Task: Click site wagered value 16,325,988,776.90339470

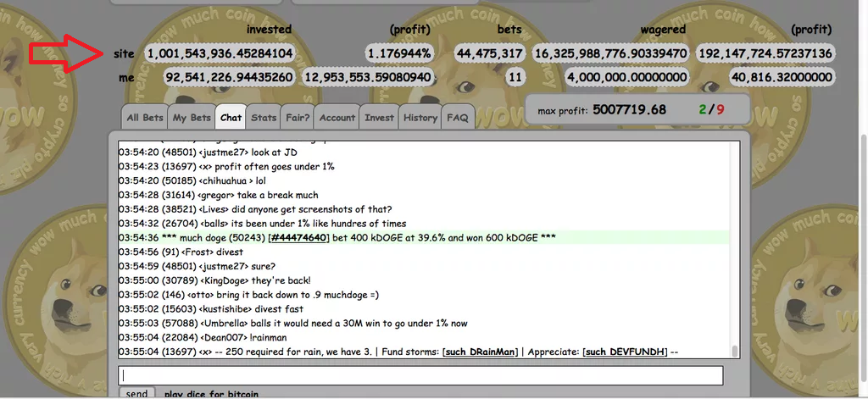Action: 610,53
